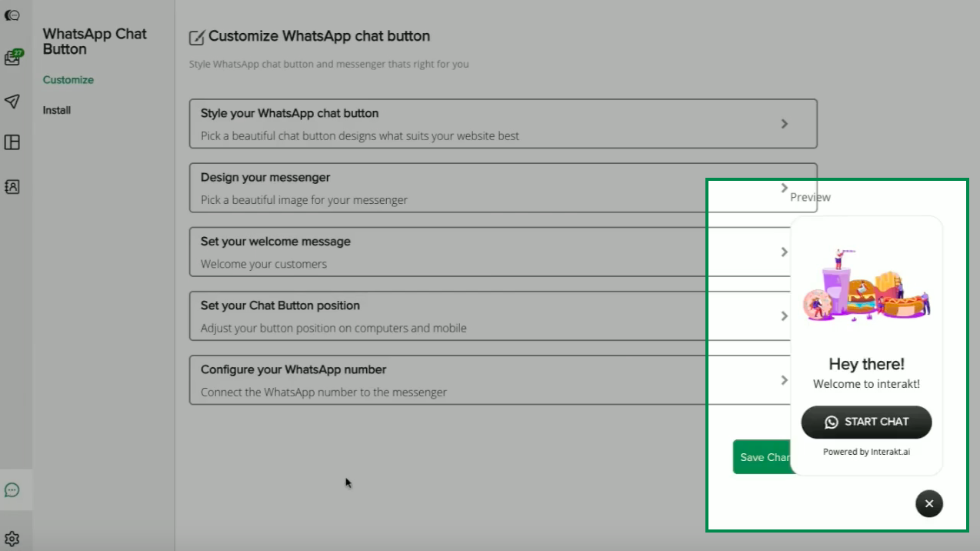This screenshot has height=551, width=980.
Task: Expand the Design your messenger chevron
Action: pyautogui.click(x=785, y=188)
